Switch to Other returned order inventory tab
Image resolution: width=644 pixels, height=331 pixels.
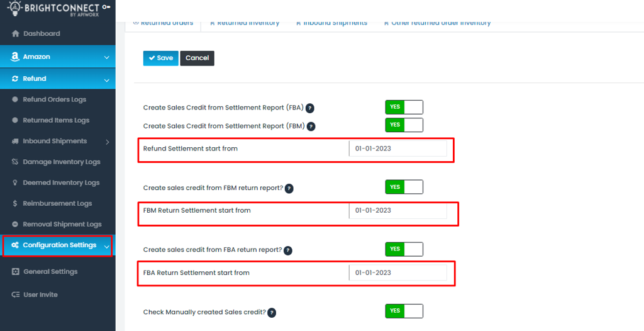437,23
